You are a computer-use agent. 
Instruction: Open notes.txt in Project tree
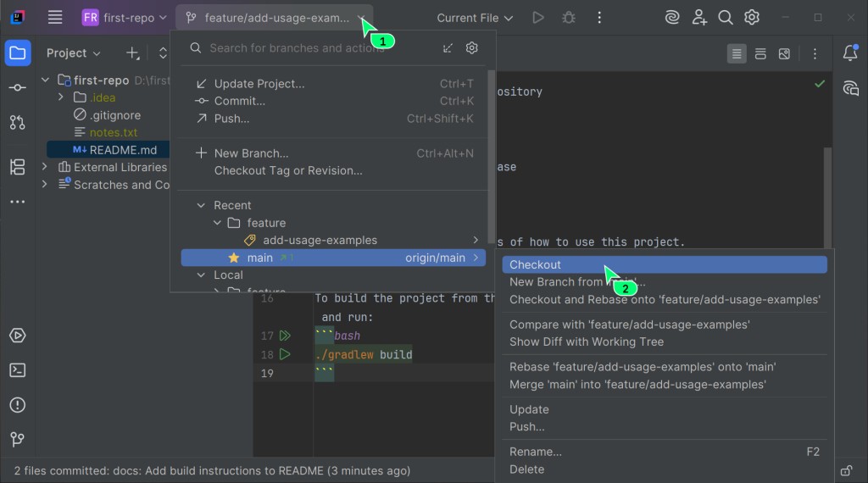(x=106, y=132)
